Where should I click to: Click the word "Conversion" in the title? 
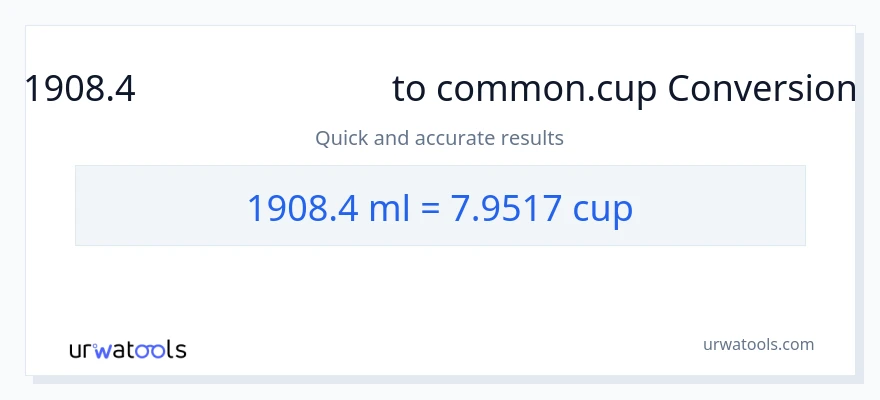(761, 90)
